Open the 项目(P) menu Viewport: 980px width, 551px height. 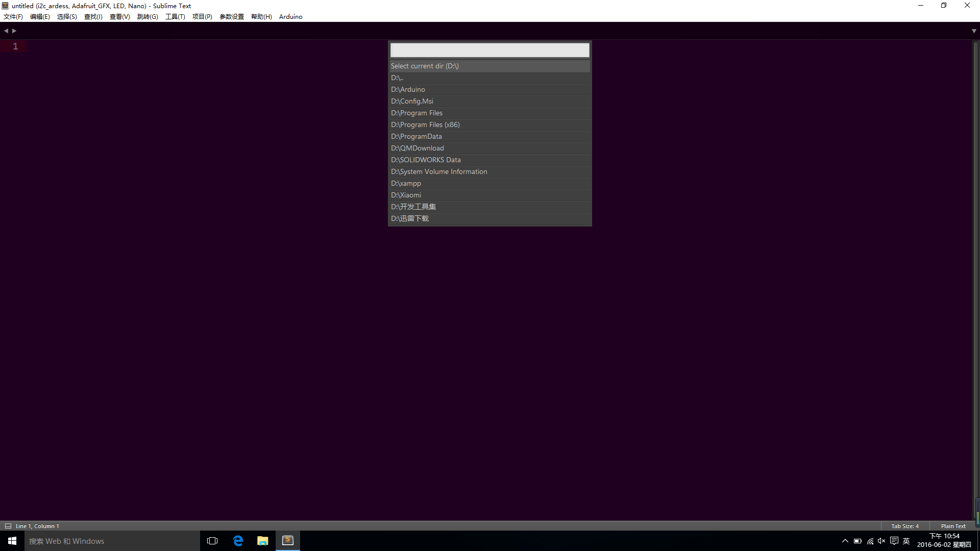[202, 16]
